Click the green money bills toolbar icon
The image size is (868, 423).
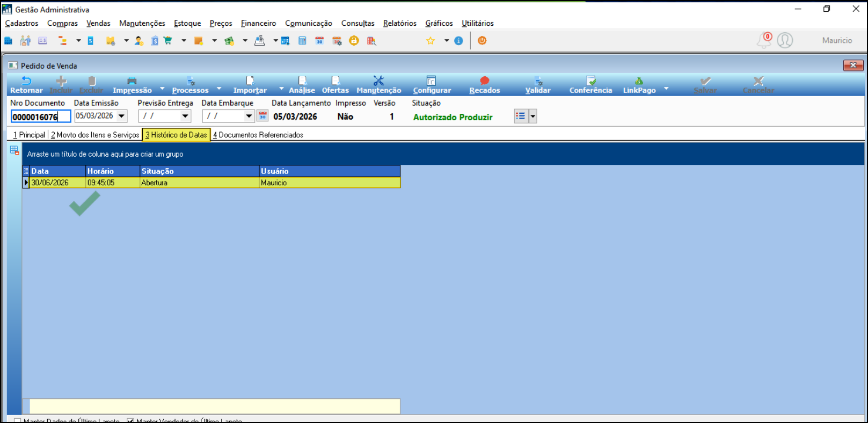pyautogui.click(x=229, y=41)
